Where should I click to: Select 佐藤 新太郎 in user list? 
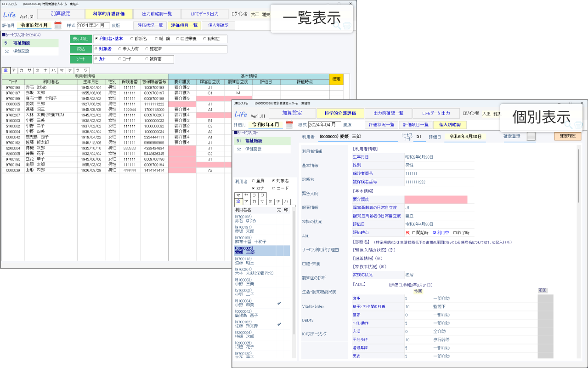(262, 323)
